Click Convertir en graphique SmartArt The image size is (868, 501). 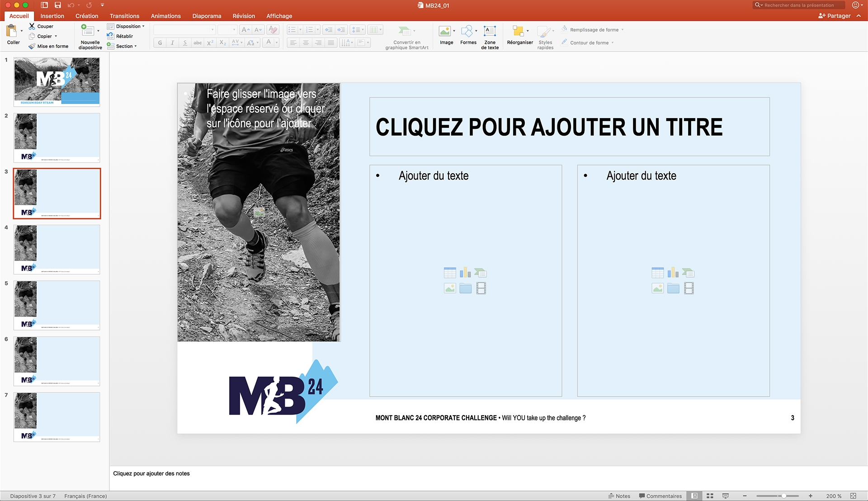406,37
